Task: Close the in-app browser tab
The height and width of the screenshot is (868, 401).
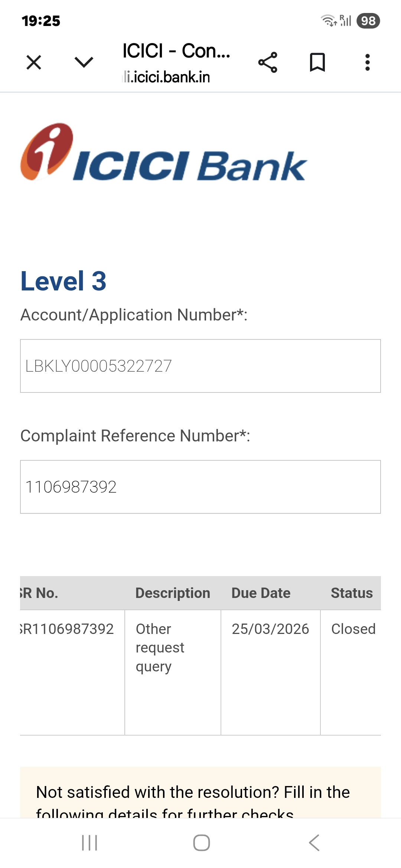Action: tap(34, 62)
